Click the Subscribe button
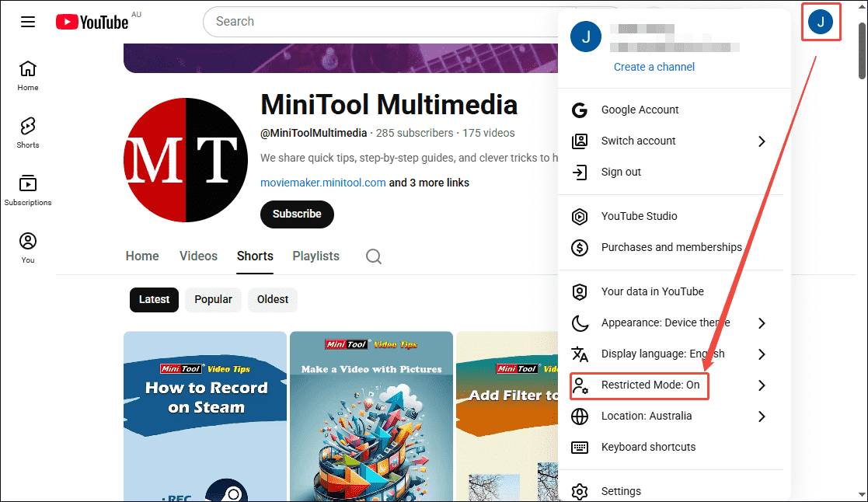The image size is (868, 502). point(297,214)
